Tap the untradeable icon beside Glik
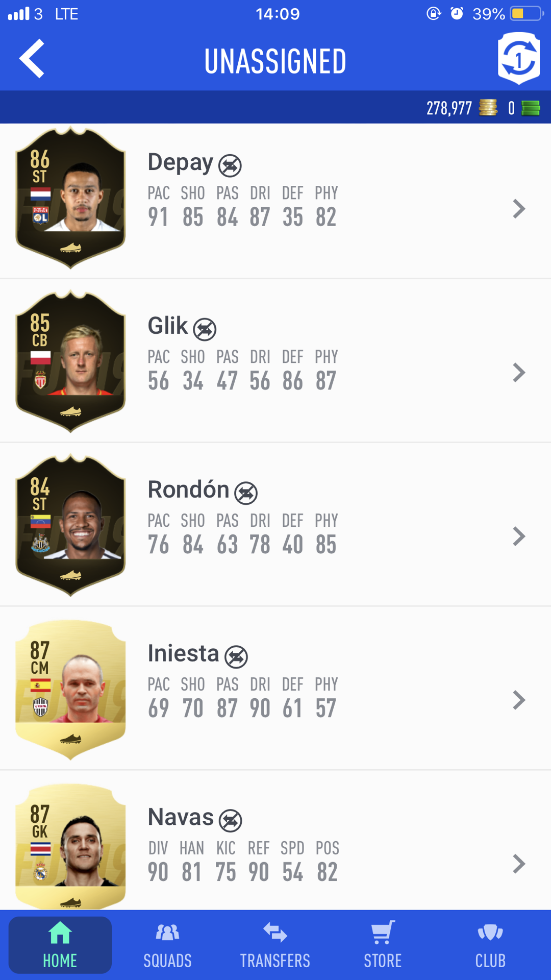Screen dimensions: 551x980 205,329
